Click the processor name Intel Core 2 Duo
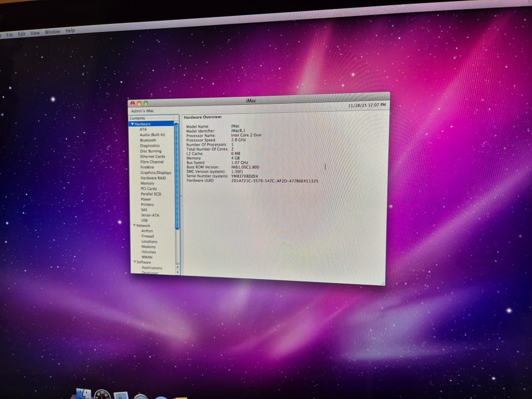 coord(246,135)
